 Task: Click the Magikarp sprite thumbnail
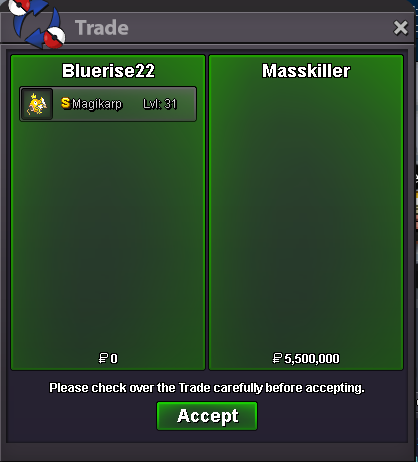pyautogui.click(x=37, y=104)
